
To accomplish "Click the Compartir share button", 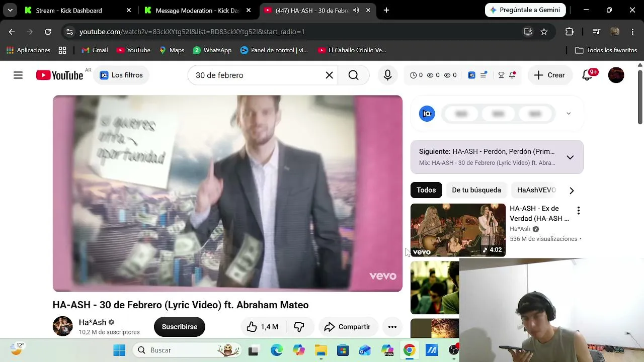I will coord(347,327).
